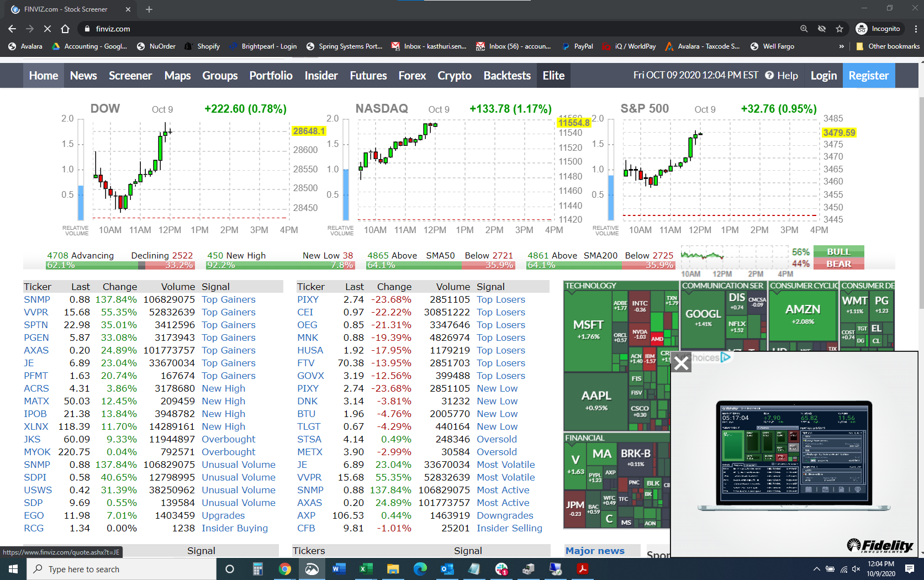
Task: Open the Insider Buying signal link
Action: coord(235,528)
